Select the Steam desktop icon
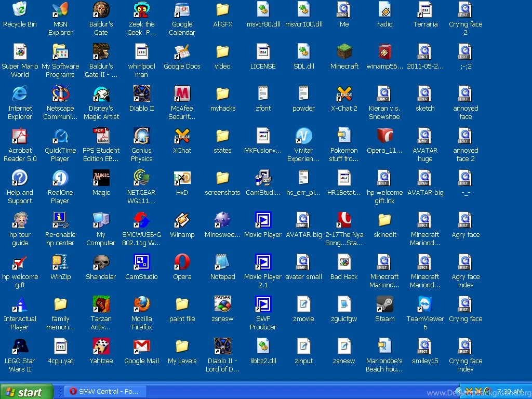 click(384, 304)
